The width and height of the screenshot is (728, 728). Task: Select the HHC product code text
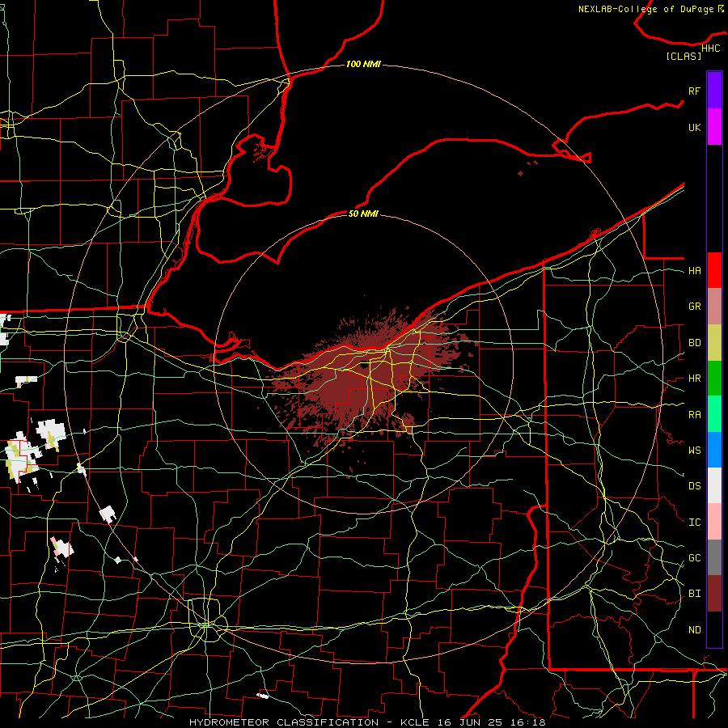click(x=711, y=49)
